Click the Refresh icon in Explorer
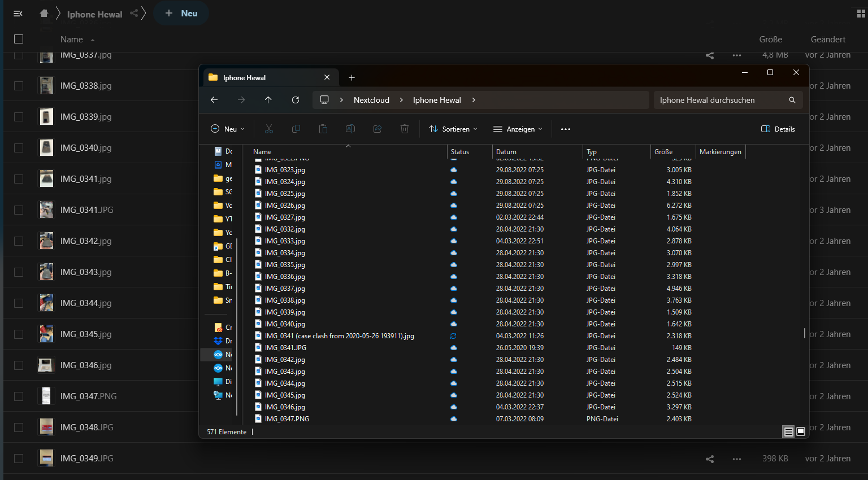This screenshot has height=480, width=868. (x=295, y=100)
